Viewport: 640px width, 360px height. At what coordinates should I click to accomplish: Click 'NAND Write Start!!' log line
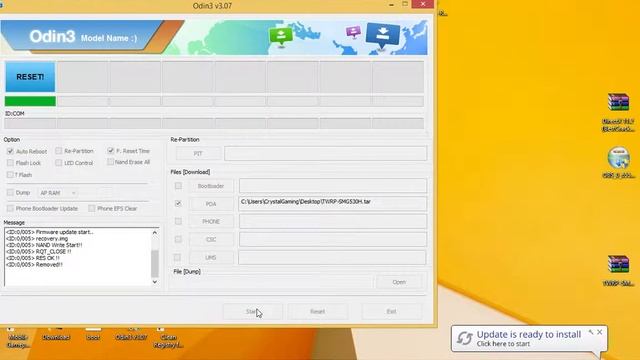pos(44,245)
